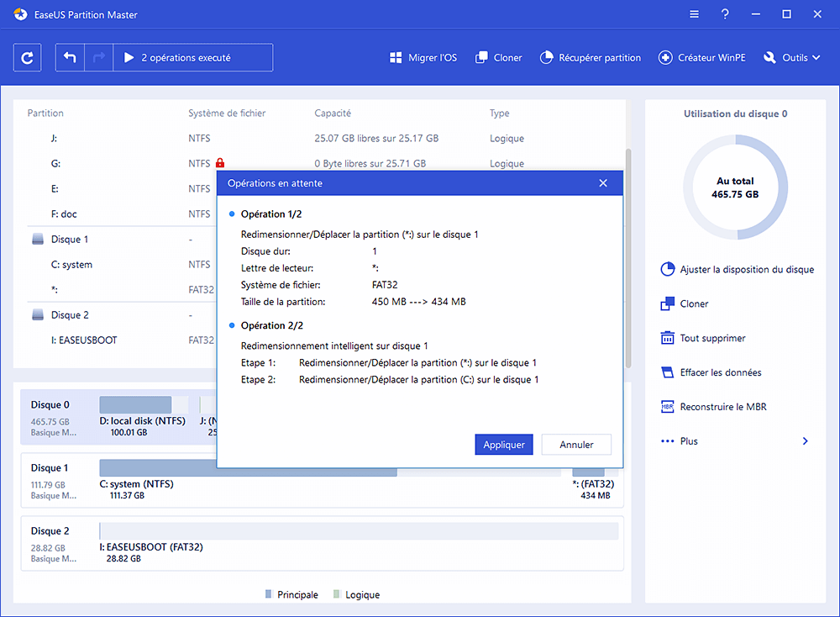Click the Disque 1 drive icon in list
The height and width of the screenshot is (617, 840).
pos(38,239)
